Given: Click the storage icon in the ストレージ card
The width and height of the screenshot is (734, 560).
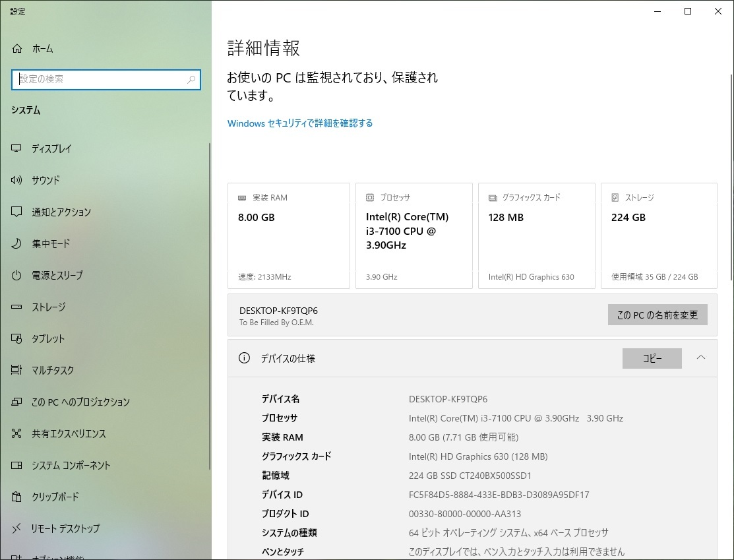Looking at the screenshot, I should (x=615, y=198).
